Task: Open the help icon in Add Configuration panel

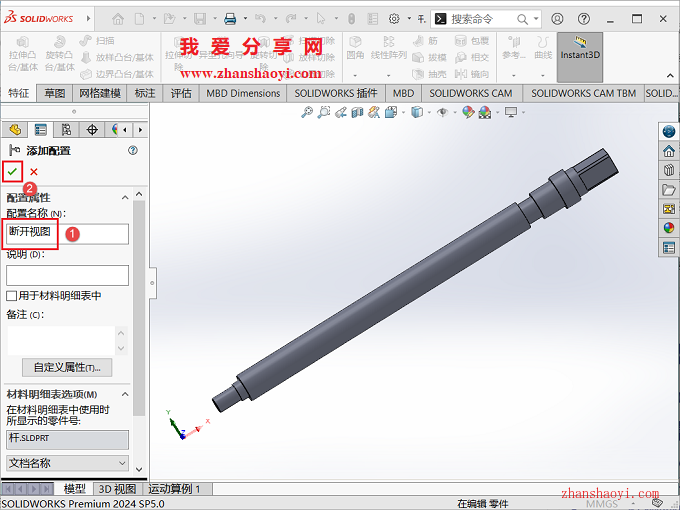Action: point(132,150)
